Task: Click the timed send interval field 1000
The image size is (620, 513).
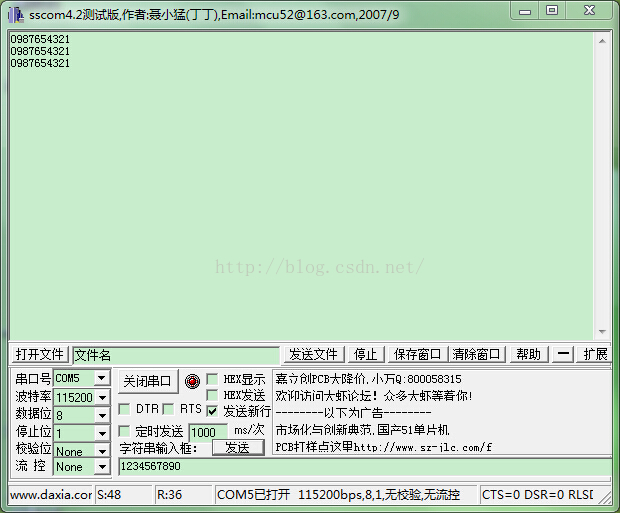Action: click(x=208, y=432)
